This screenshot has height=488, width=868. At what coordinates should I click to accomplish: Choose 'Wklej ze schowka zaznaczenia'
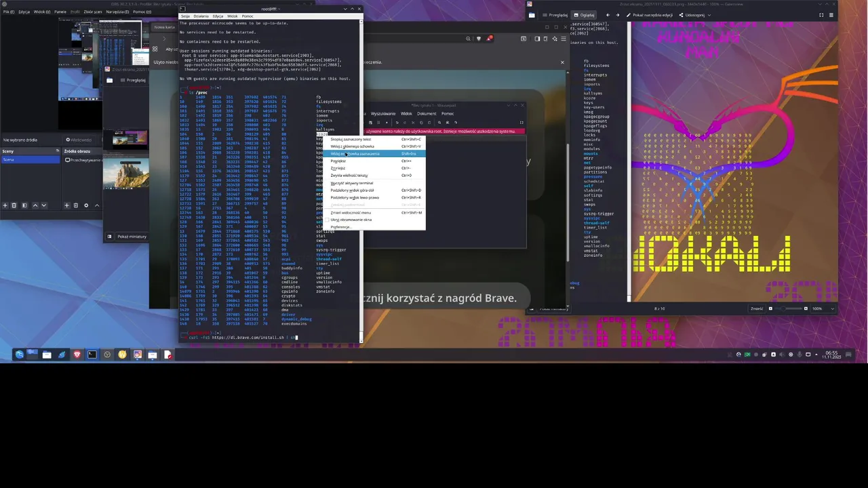[x=375, y=154]
